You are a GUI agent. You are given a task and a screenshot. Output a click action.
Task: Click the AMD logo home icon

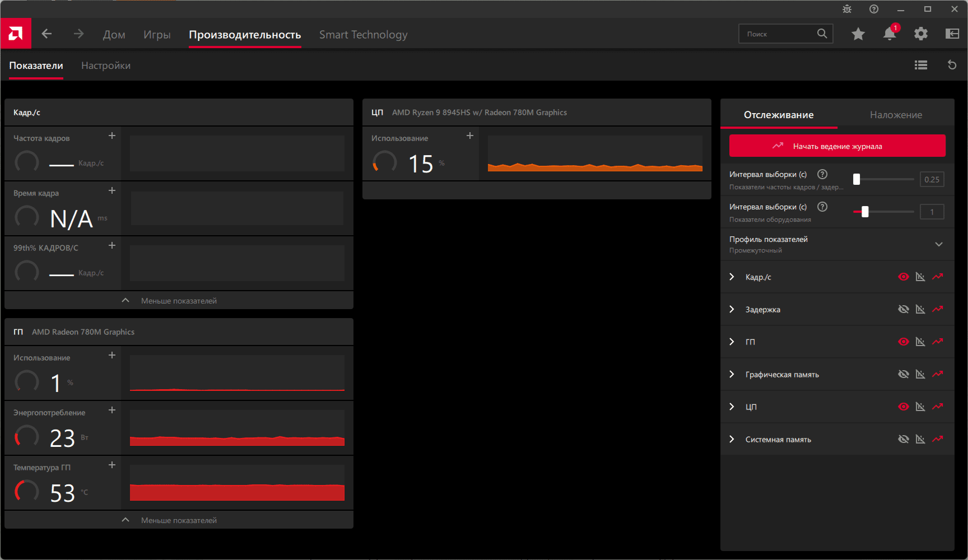click(x=16, y=34)
